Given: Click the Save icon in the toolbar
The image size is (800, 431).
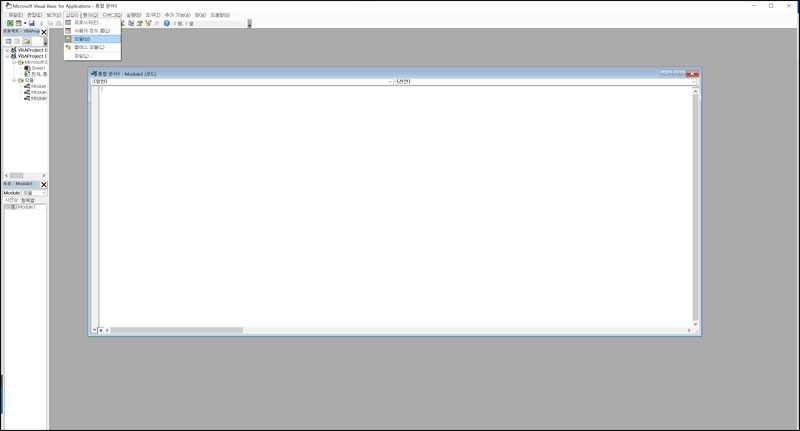Looking at the screenshot, I should coord(32,23).
